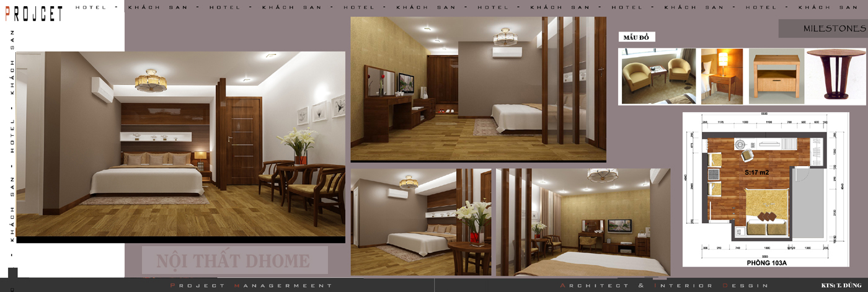Viewport: 868px width, 292px height.
Task: Open the large bedroom render with wooden door
Action: coord(180,146)
